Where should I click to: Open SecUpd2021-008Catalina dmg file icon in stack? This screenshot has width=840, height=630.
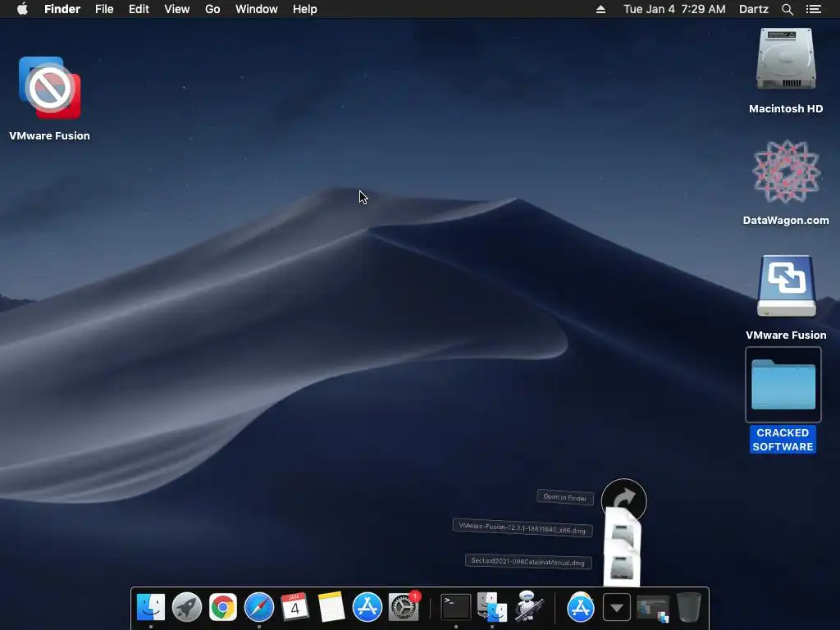coord(622,565)
